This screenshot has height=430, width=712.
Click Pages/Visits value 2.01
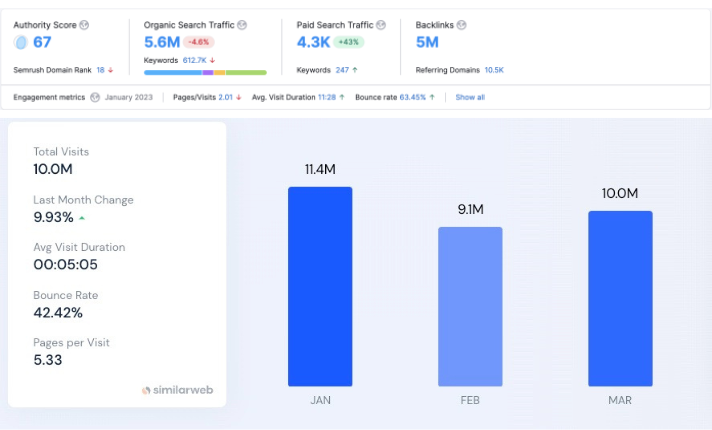click(225, 97)
